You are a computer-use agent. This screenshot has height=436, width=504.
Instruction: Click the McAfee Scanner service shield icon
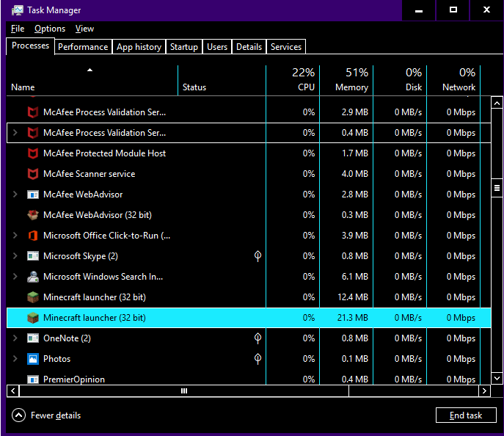pos(32,174)
